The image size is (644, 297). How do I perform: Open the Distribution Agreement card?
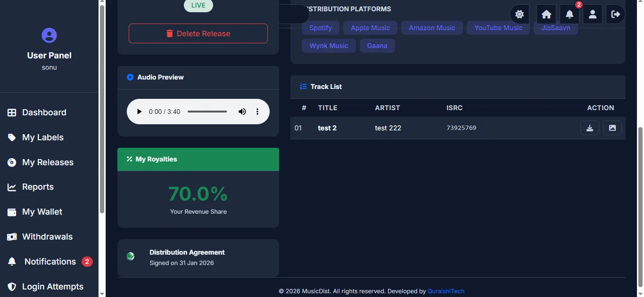198,257
